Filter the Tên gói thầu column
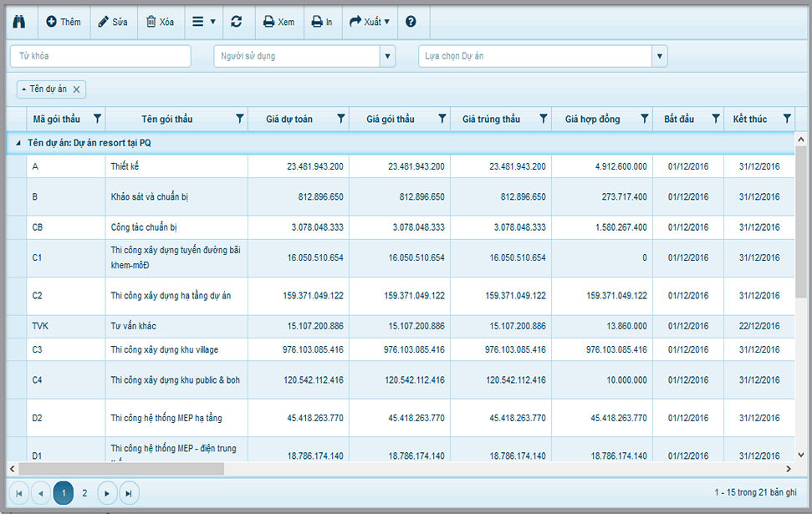 coord(240,119)
